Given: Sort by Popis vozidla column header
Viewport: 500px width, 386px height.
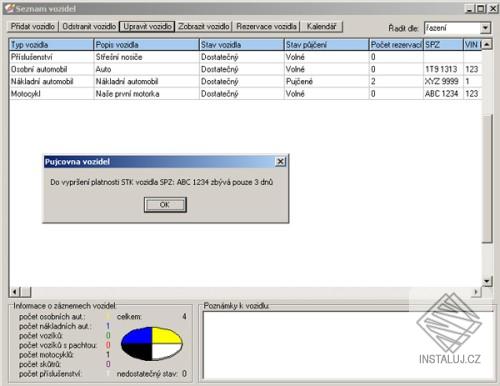Looking at the screenshot, I should tap(146, 45).
